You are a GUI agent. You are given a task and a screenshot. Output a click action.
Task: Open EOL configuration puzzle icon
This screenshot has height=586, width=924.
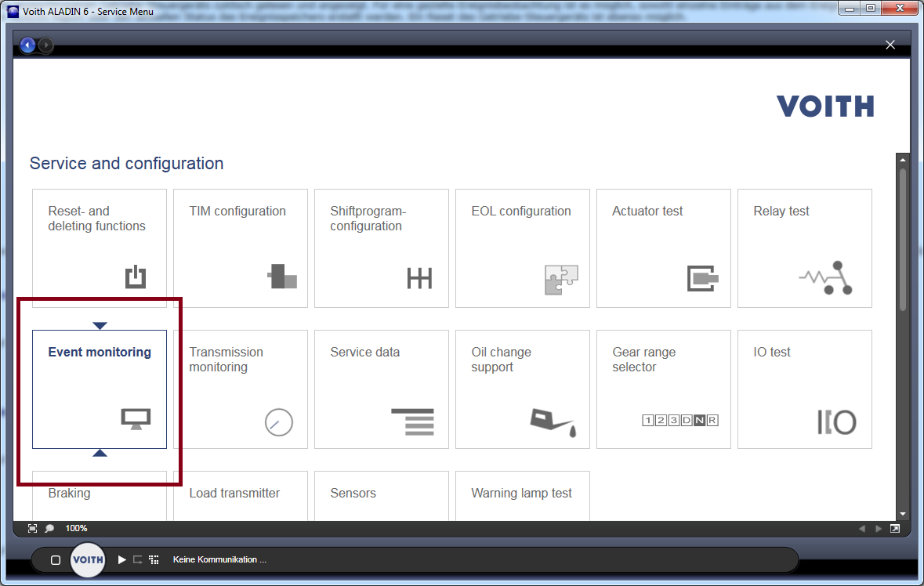(x=561, y=279)
